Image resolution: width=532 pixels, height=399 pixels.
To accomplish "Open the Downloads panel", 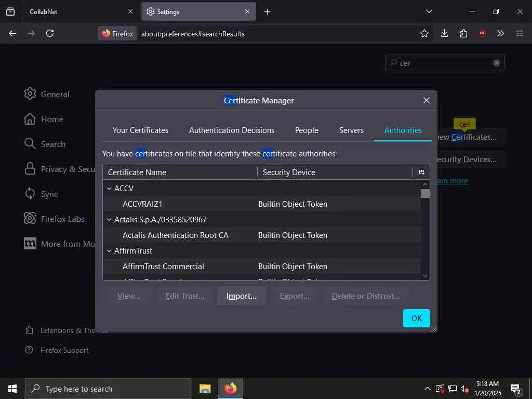I will tap(445, 33).
